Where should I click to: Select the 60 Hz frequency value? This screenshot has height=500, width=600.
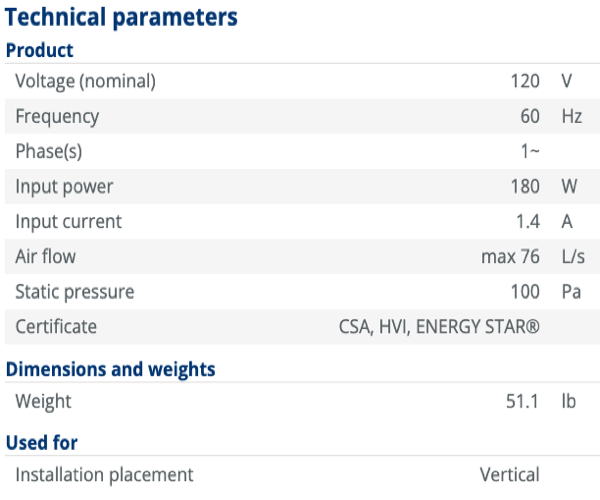click(530, 116)
